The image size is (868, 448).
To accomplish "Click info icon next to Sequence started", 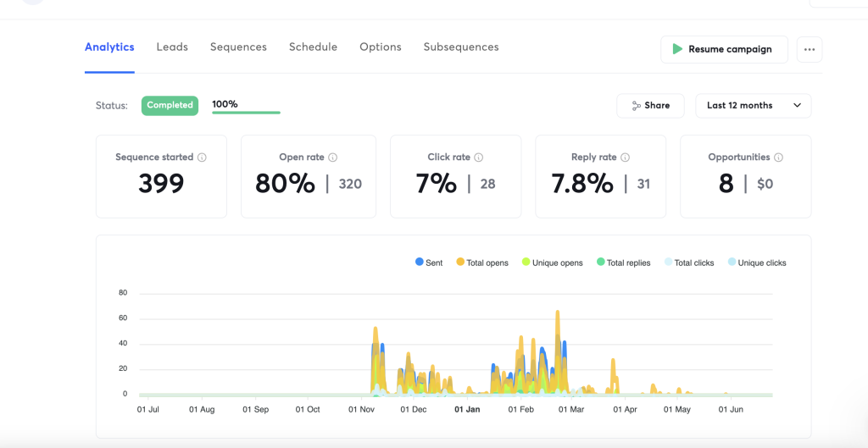I will [202, 158].
